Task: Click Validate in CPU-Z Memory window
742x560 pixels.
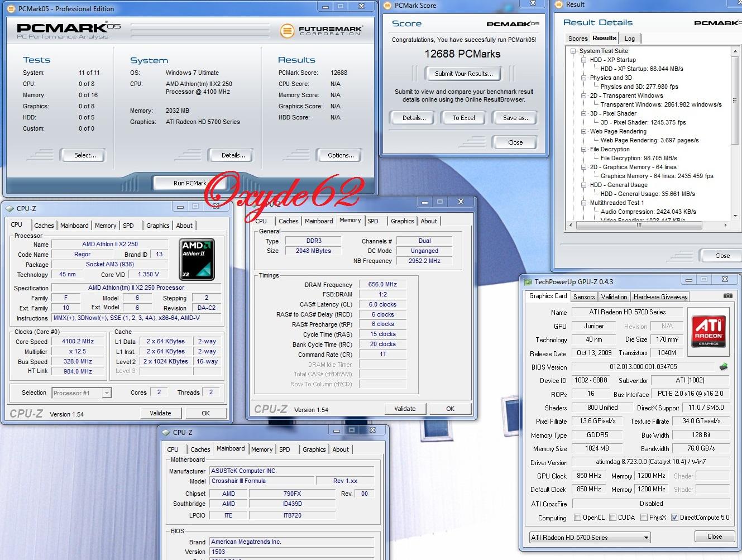Action: (405, 409)
